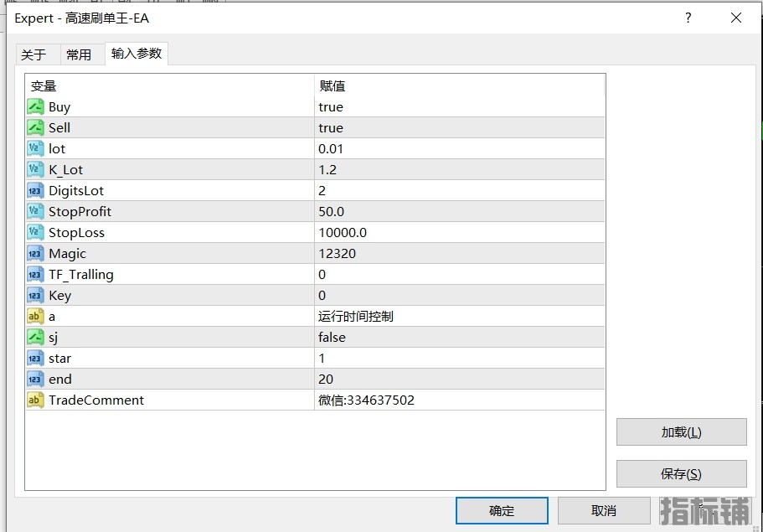
Task: Click the string icon beside variable a
Action: pyautogui.click(x=35, y=316)
